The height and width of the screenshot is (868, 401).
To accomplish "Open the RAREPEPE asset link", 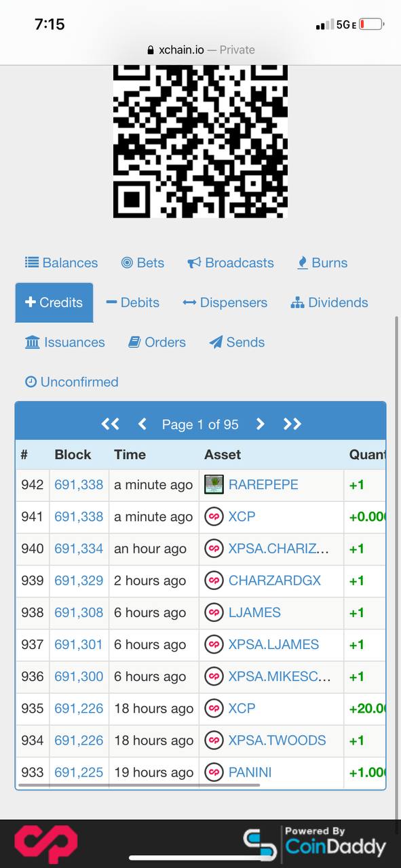I will pos(263,485).
